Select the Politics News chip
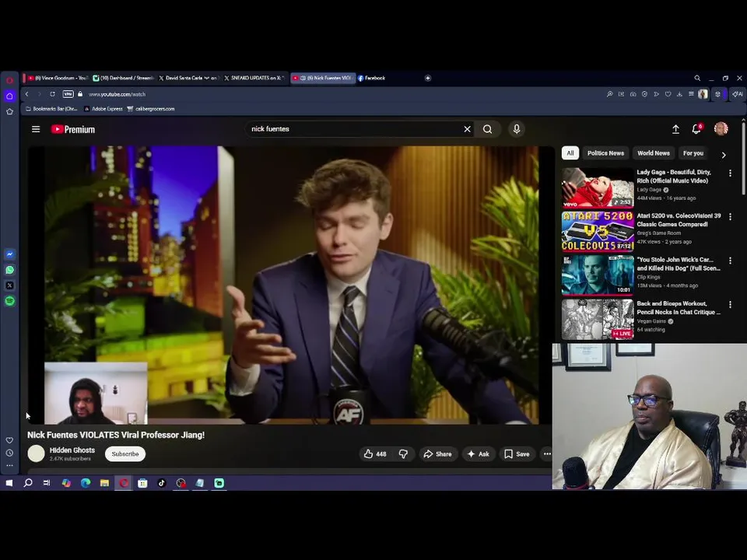747x560 pixels. (x=605, y=153)
